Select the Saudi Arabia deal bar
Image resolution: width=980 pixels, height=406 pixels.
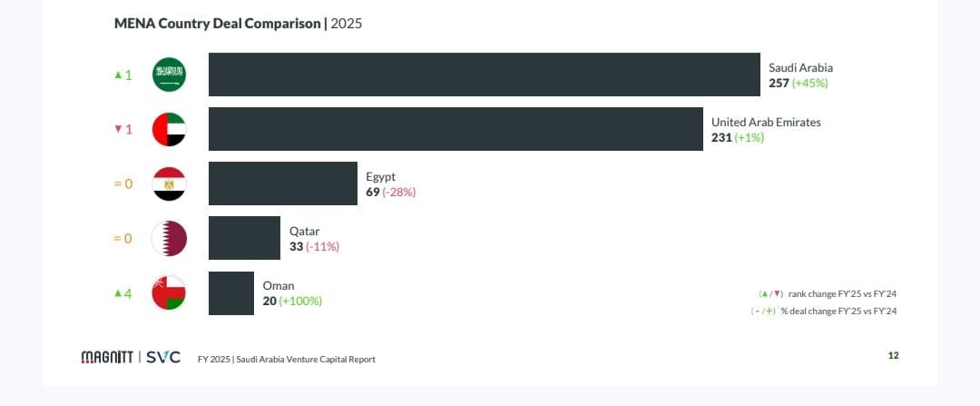pyautogui.click(x=484, y=74)
